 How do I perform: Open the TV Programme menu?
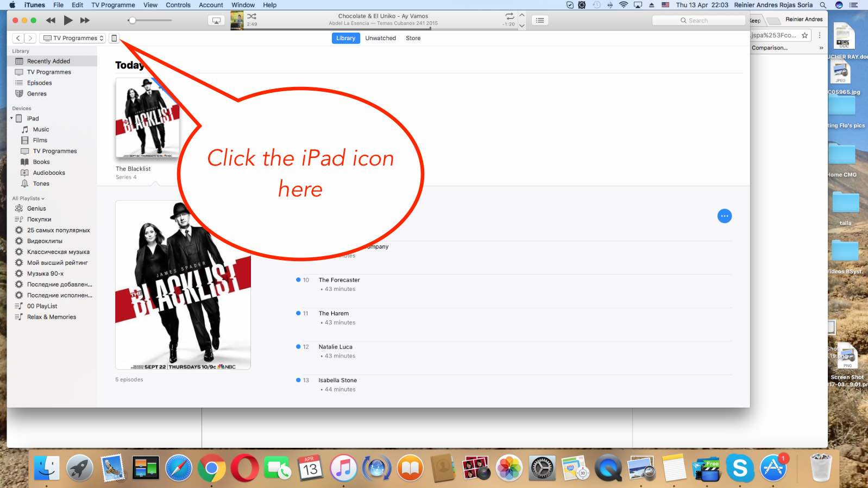coord(113,5)
